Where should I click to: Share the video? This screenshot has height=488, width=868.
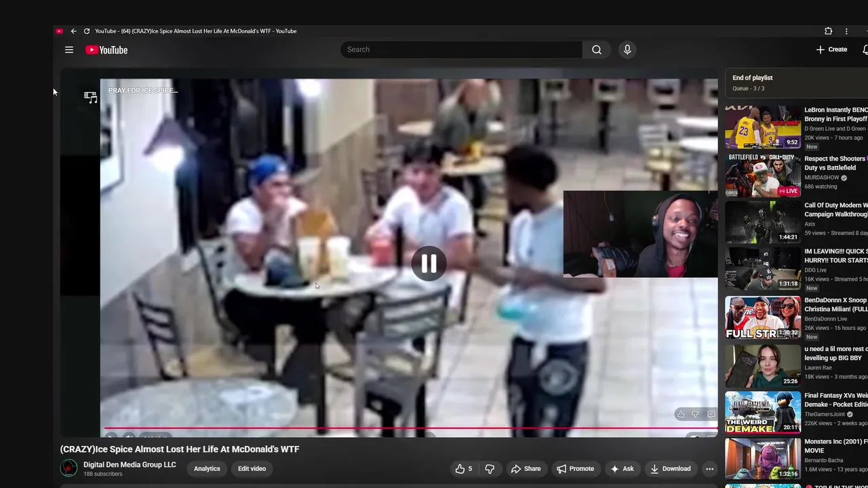click(526, 468)
